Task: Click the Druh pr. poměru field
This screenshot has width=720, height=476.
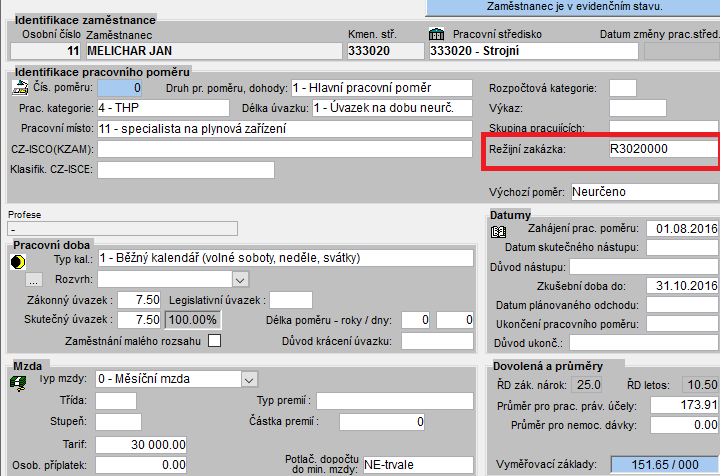Action: tap(382, 88)
